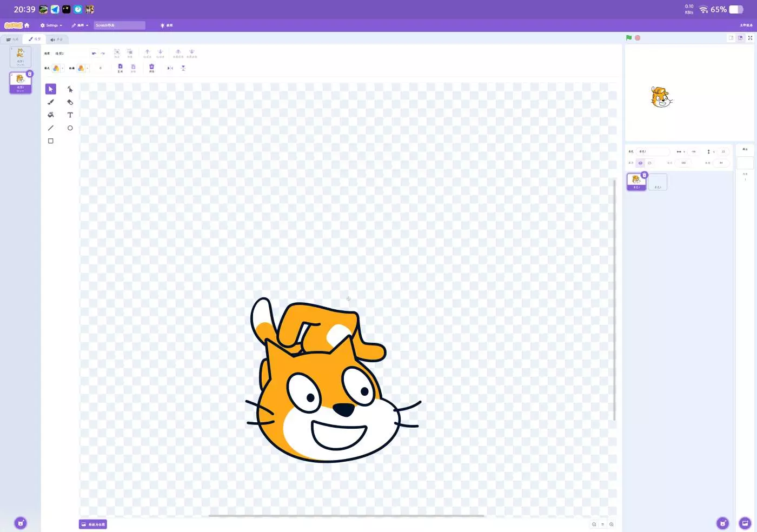
Task: Send selection to the back
Action: (x=191, y=53)
